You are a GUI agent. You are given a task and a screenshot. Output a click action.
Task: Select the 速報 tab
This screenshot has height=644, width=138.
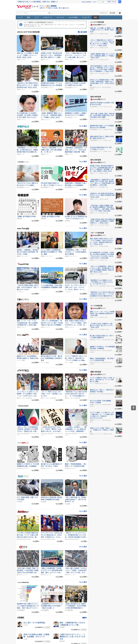28,17
